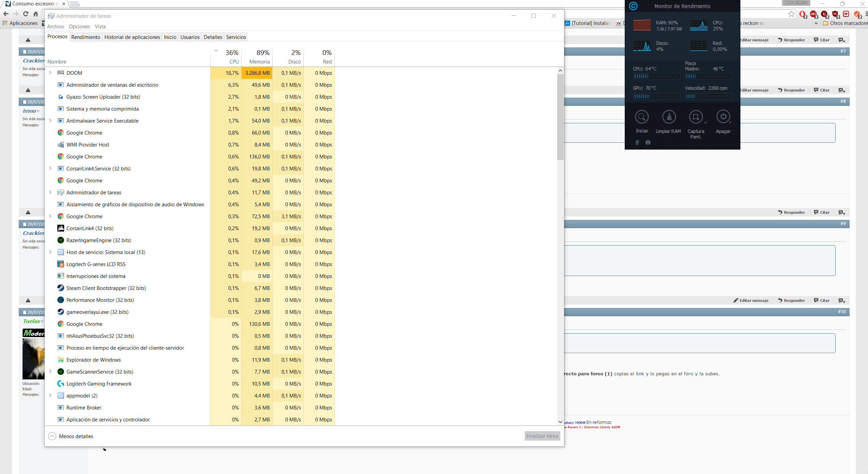This screenshot has height=474, width=868.
Task: Expand Antimalware Service Executable entry
Action: [x=50, y=121]
